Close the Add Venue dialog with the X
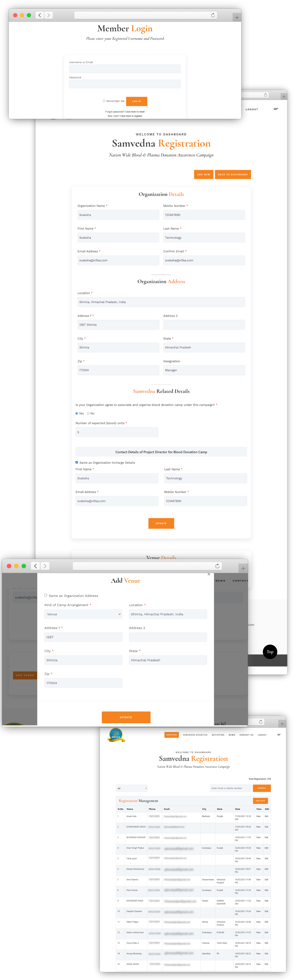294x980 pixels. [x=208, y=574]
